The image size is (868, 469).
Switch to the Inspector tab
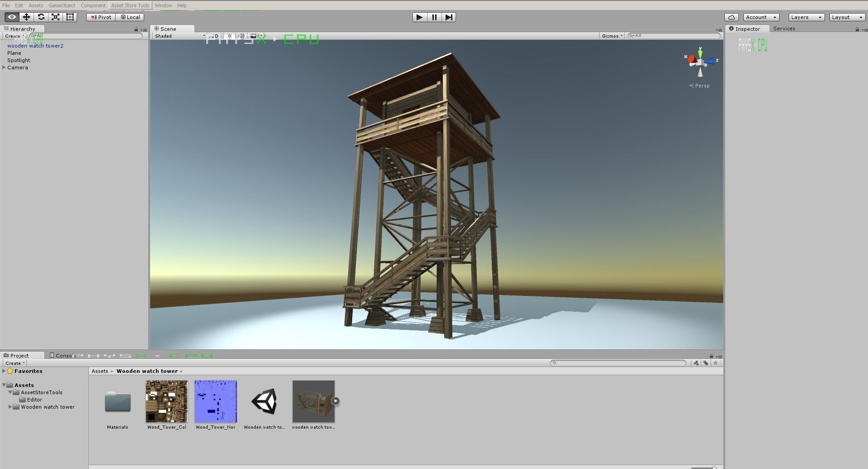(x=747, y=29)
